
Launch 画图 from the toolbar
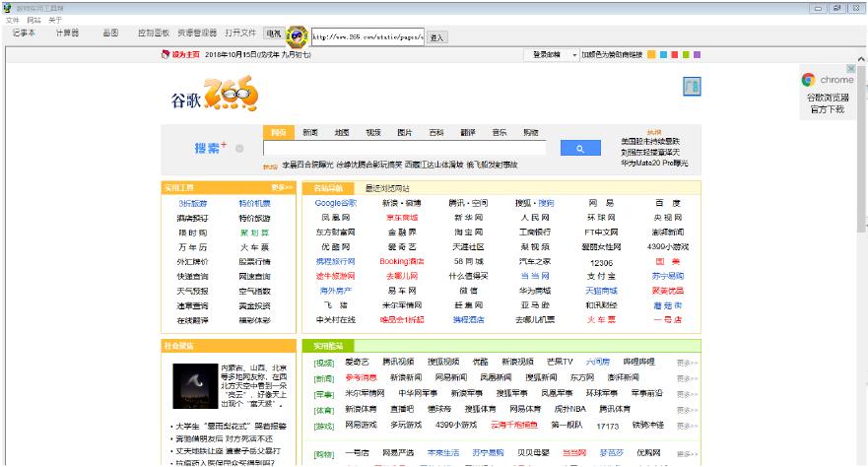tap(110, 33)
